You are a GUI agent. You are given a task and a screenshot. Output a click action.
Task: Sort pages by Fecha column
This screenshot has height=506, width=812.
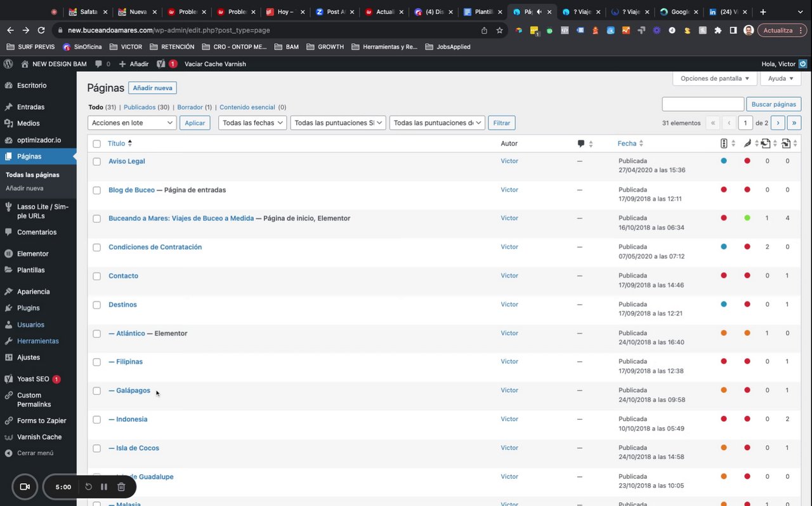click(x=627, y=144)
